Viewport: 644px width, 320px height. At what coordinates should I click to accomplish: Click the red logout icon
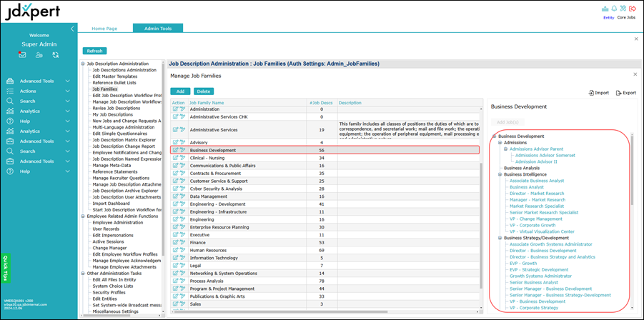tap(633, 9)
